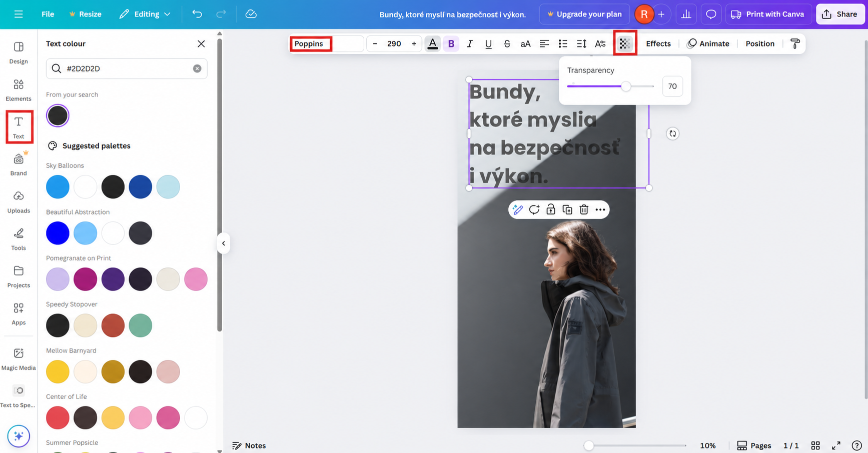This screenshot has width=868, height=453.
Task: Expand the Editing mode dropdown
Action: (x=145, y=14)
